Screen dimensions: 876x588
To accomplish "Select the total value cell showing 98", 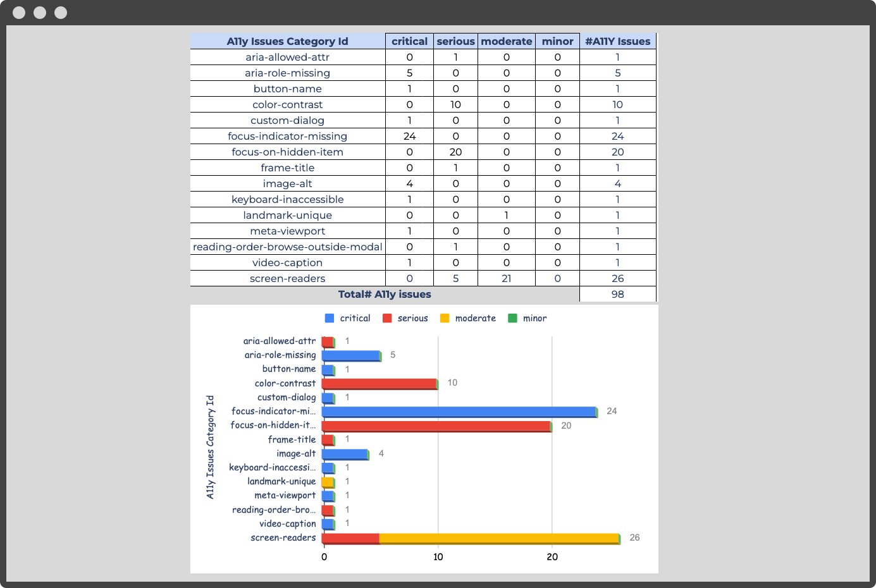I will click(617, 294).
